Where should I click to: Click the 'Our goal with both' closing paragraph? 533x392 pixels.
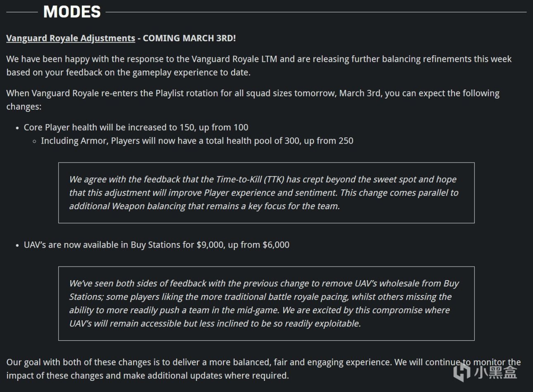pos(263,369)
